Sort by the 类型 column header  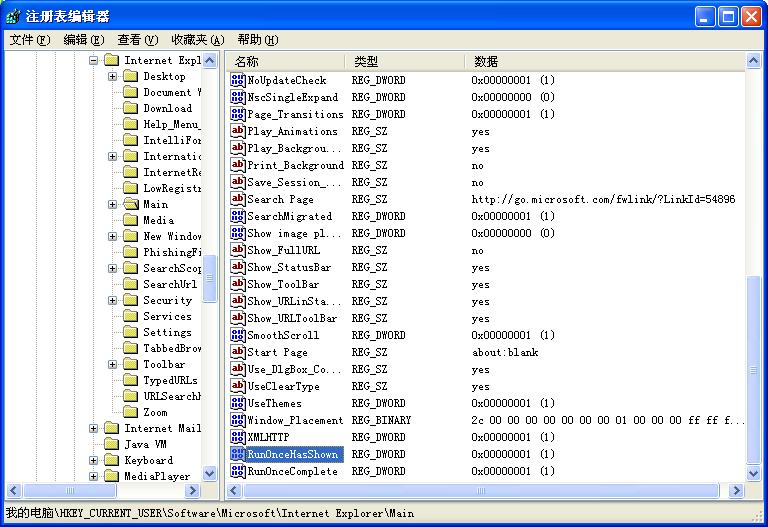click(x=405, y=61)
